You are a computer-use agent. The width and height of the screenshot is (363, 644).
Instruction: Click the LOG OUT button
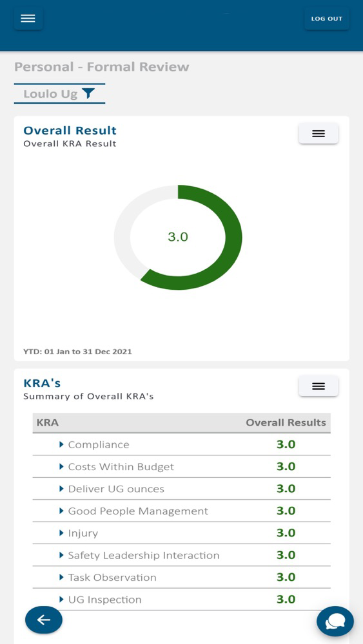[327, 19]
